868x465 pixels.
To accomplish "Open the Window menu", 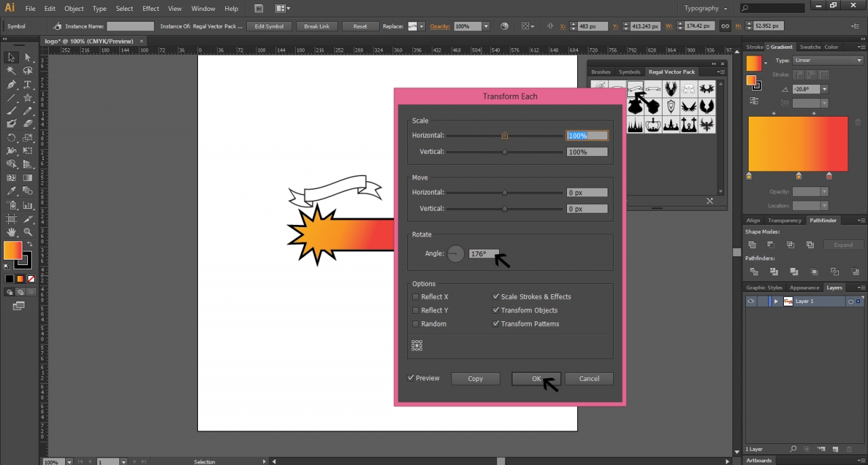I will (x=203, y=9).
